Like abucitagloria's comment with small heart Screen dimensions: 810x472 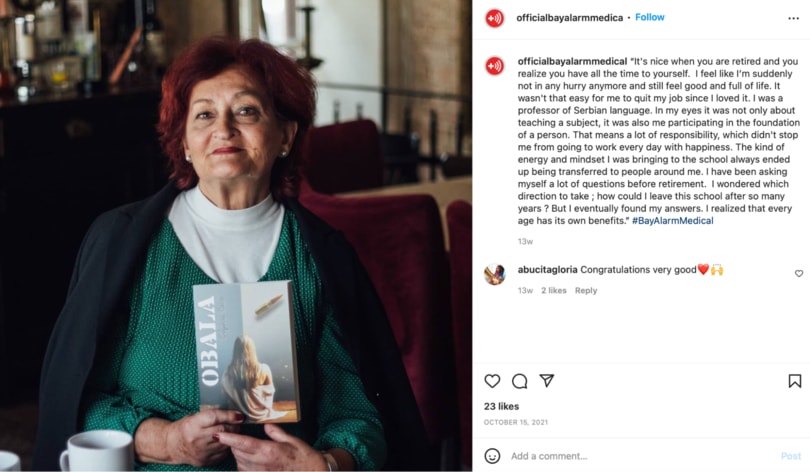click(799, 273)
